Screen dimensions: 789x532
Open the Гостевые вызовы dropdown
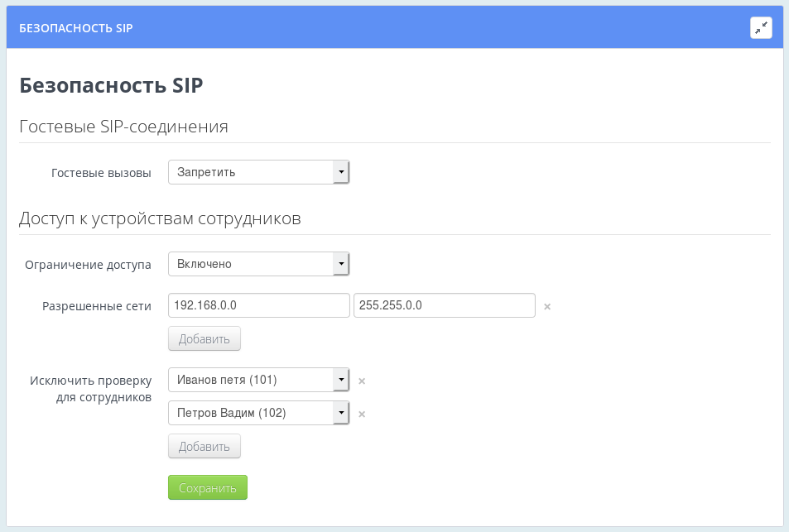pyautogui.click(x=258, y=171)
